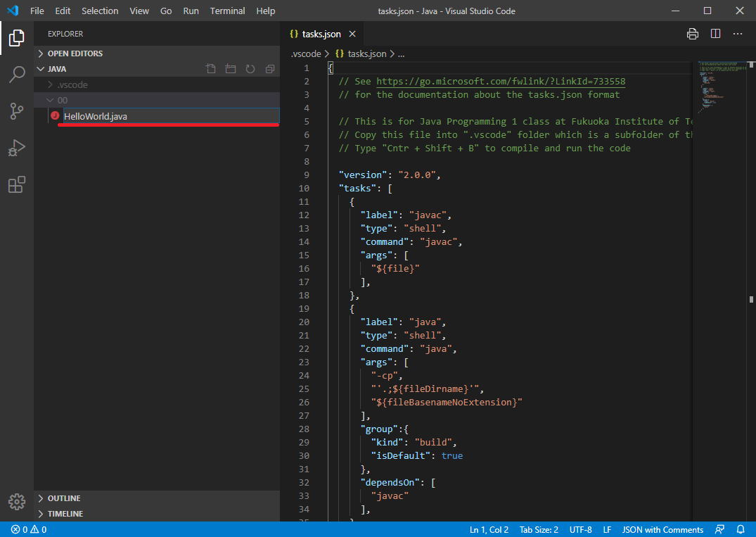The height and width of the screenshot is (537, 756).
Task: Open the Manage gear menu
Action: (x=16, y=502)
